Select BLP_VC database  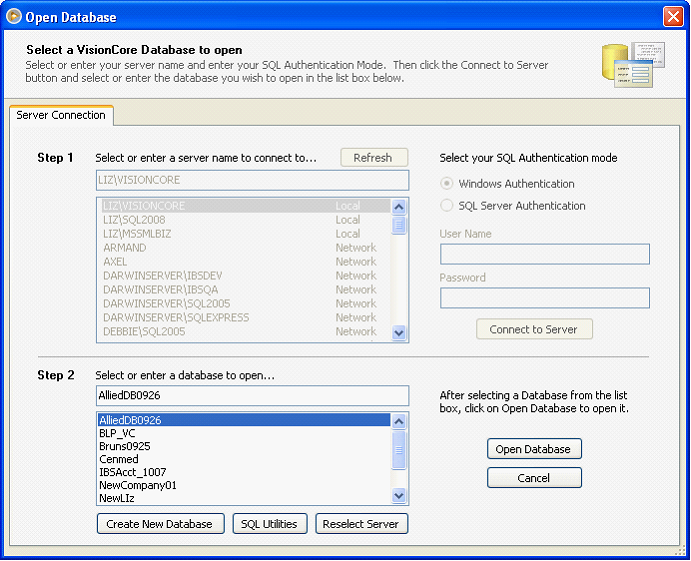244,433
